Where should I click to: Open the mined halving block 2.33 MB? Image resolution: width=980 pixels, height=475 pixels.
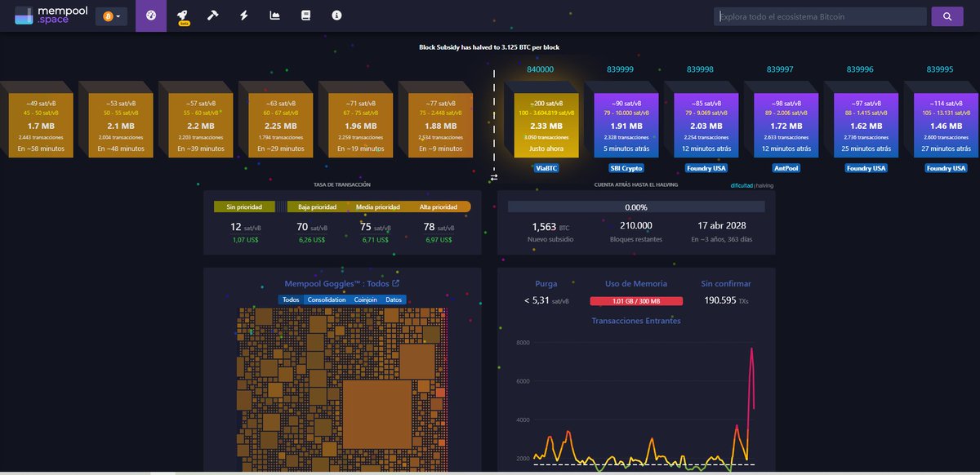(x=545, y=125)
